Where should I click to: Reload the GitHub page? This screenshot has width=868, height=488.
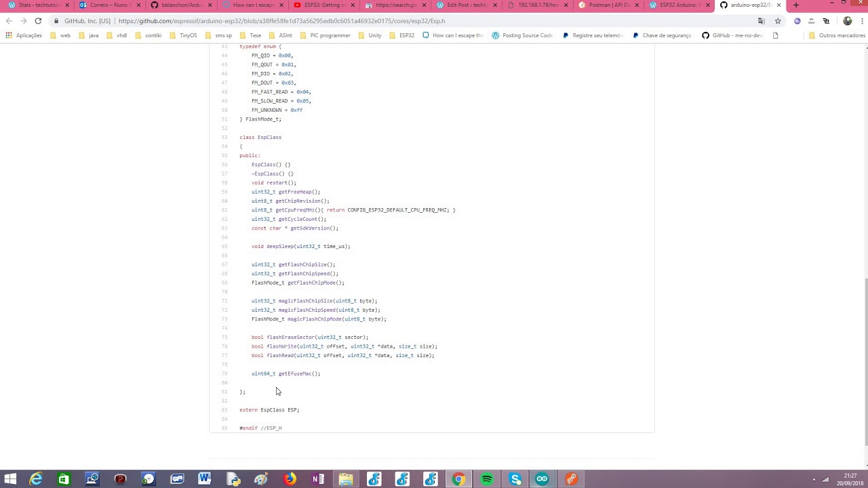[x=38, y=21]
